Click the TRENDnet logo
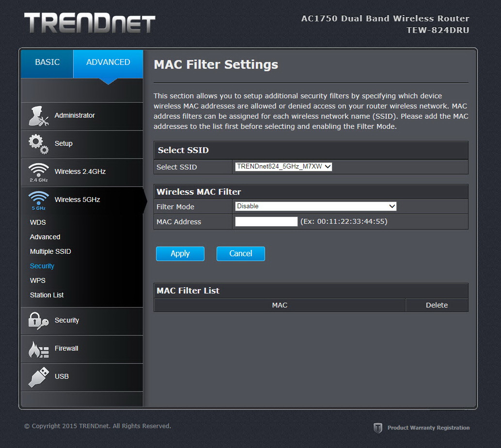The height and width of the screenshot is (448, 501). [x=90, y=23]
